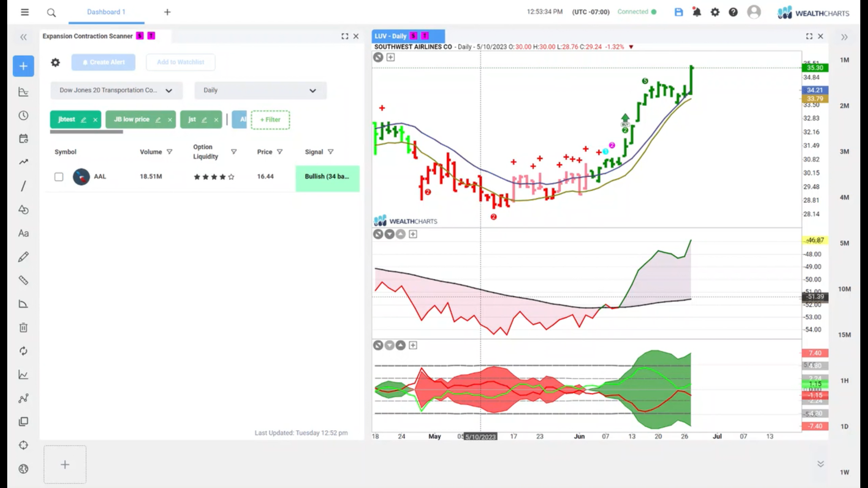The image size is (868, 488).
Task: Maximize the scanner panel
Action: tap(345, 36)
